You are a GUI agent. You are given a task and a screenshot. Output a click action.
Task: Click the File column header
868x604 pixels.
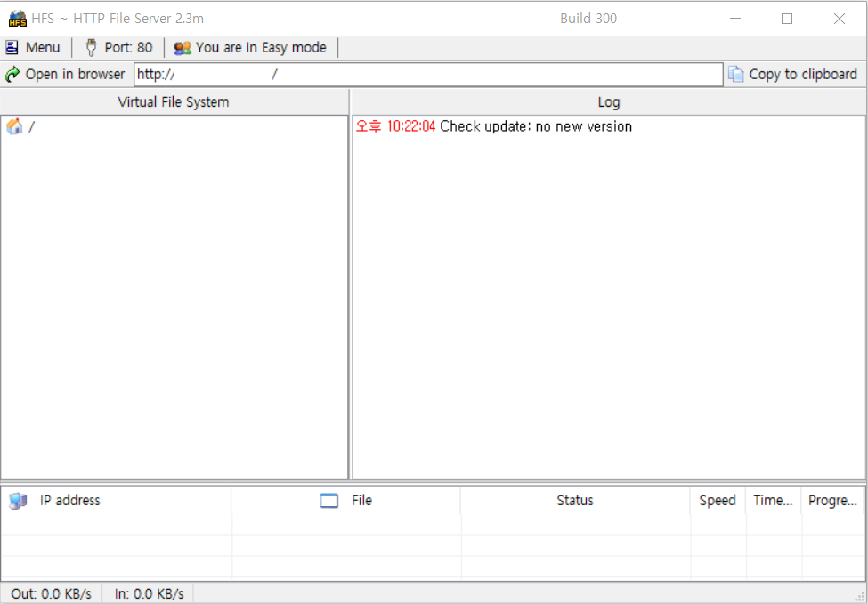pos(346,501)
